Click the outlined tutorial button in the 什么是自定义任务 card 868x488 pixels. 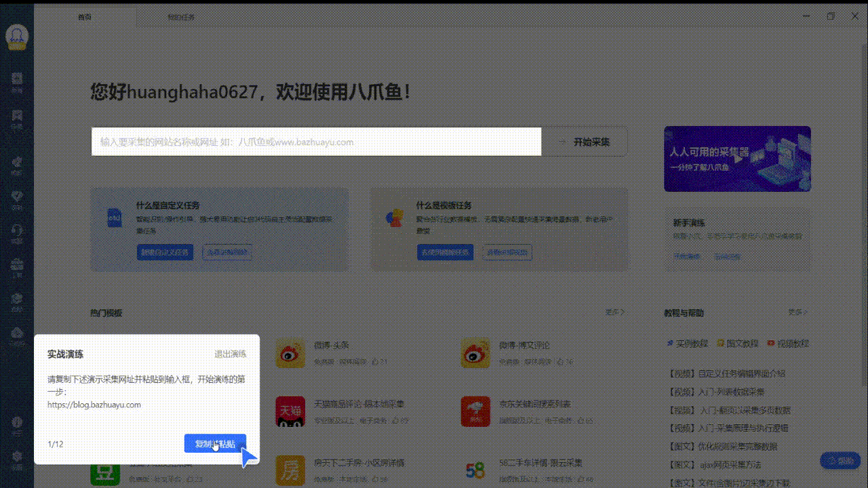[227, 253]
